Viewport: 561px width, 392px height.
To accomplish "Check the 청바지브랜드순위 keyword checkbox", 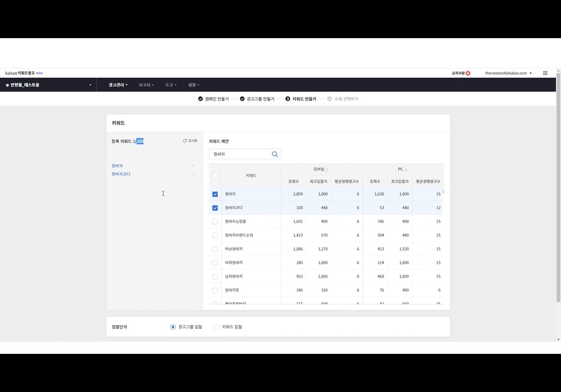I will [215, 235].
